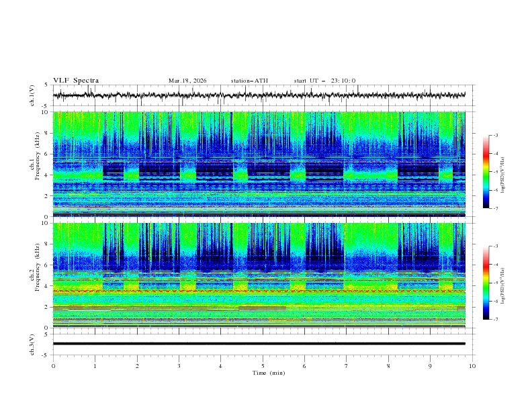Click time axis tick label '1'
532x411 pixels.
pyautogui.click(x=95, y=366)
